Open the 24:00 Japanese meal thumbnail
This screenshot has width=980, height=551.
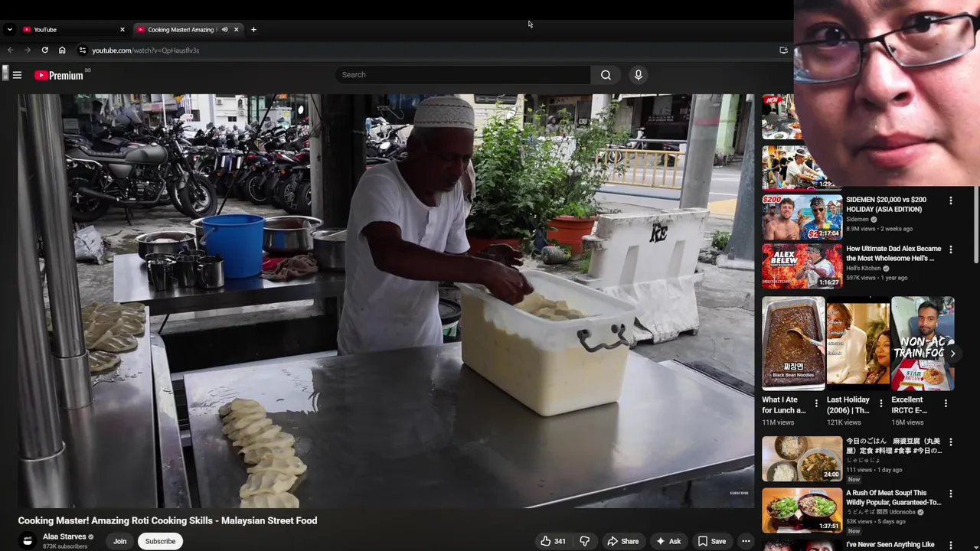click(x=802, y=459)
